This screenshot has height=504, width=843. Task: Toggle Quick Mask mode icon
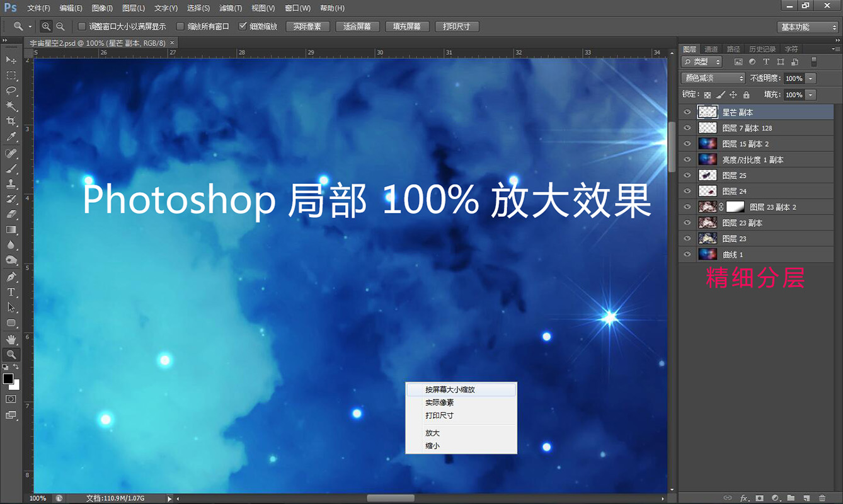(11, 399)
